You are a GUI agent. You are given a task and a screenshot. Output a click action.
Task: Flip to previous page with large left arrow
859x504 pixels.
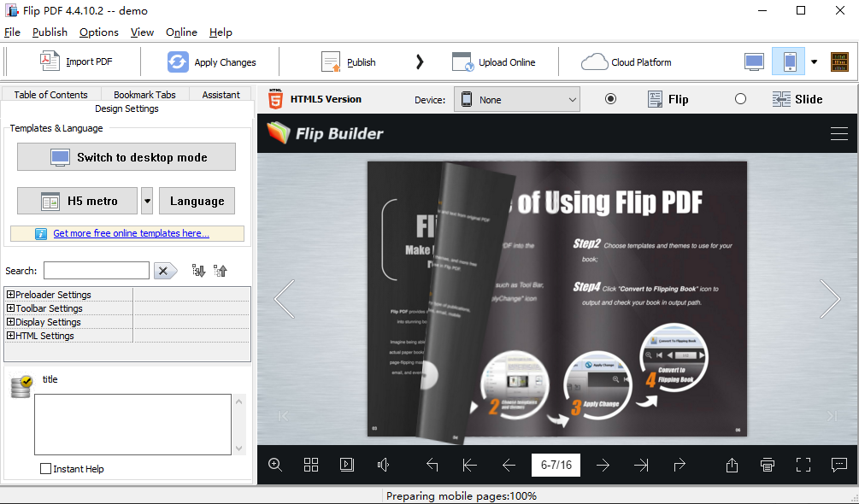click(x=285, y=299)
